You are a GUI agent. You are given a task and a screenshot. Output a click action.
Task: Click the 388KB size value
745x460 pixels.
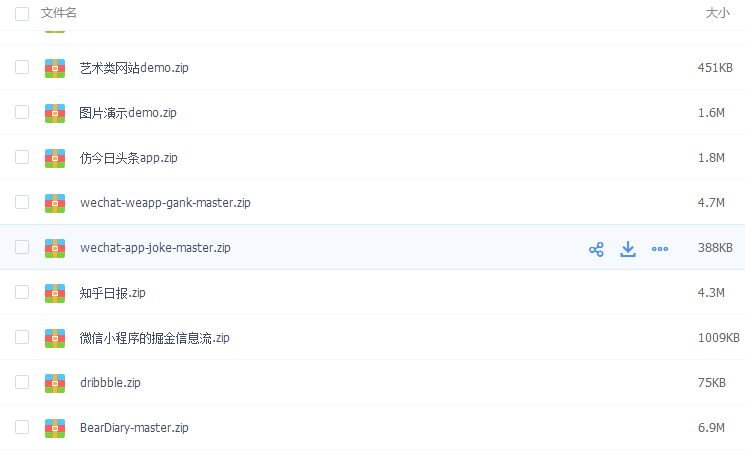(715, 248)
